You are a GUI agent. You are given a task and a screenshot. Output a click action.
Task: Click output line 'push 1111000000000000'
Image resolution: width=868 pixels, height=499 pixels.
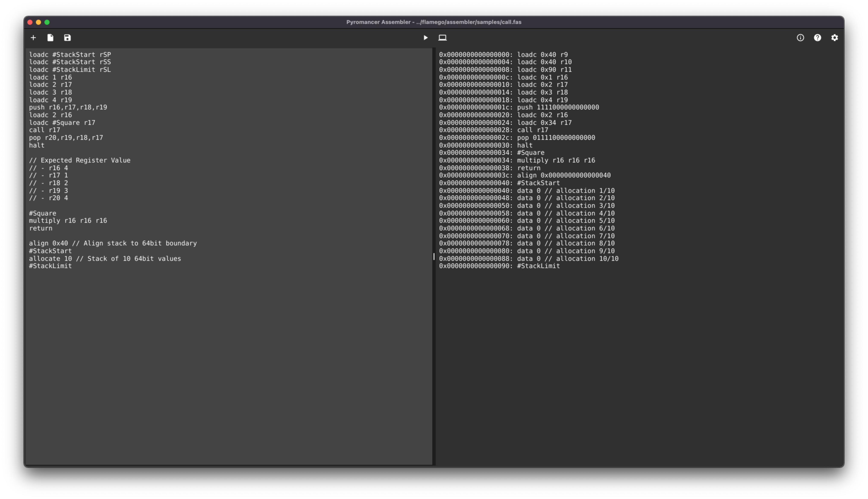(519, 108)
